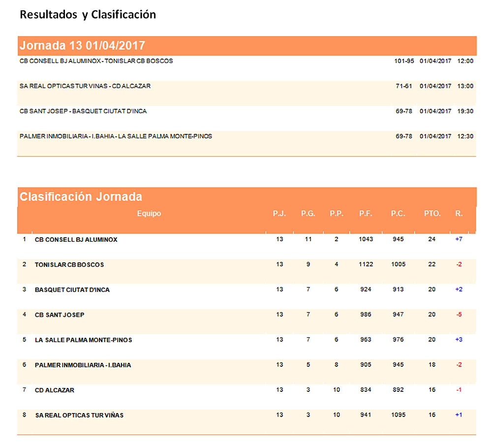Click the Clasificación Jornada banner
Screen dimensions: 492x448
[x=80, y=196]
